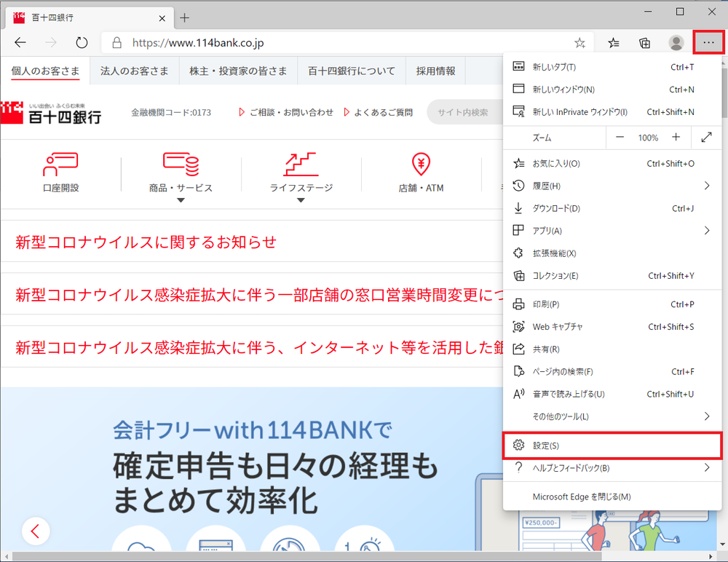This screenshot has height=562, width=728.
Task: Close the 百十四銀行 browser tab
Action: (x=162, y=18)
